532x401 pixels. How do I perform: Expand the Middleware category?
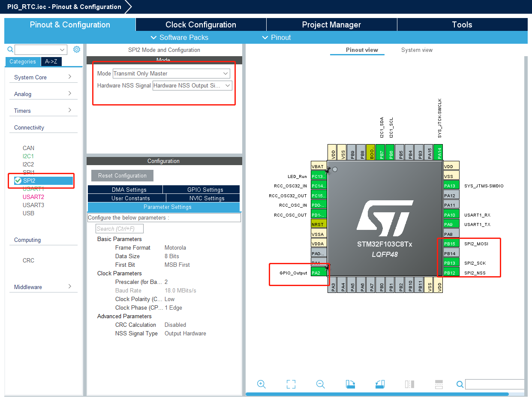pos(43,287)
